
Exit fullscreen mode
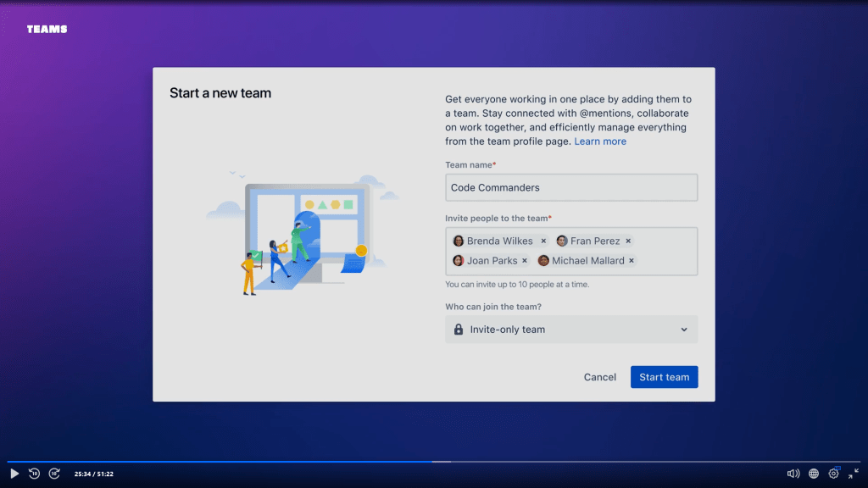click(854, 474)
